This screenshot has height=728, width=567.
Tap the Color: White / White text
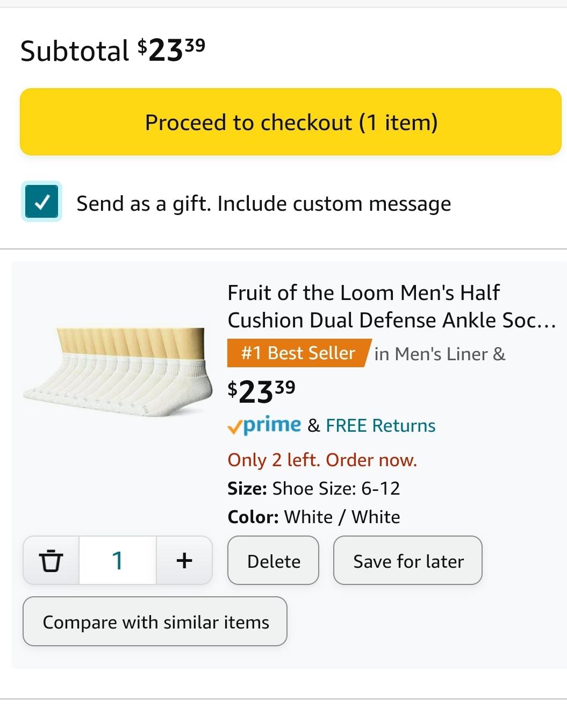pos(314,517)
